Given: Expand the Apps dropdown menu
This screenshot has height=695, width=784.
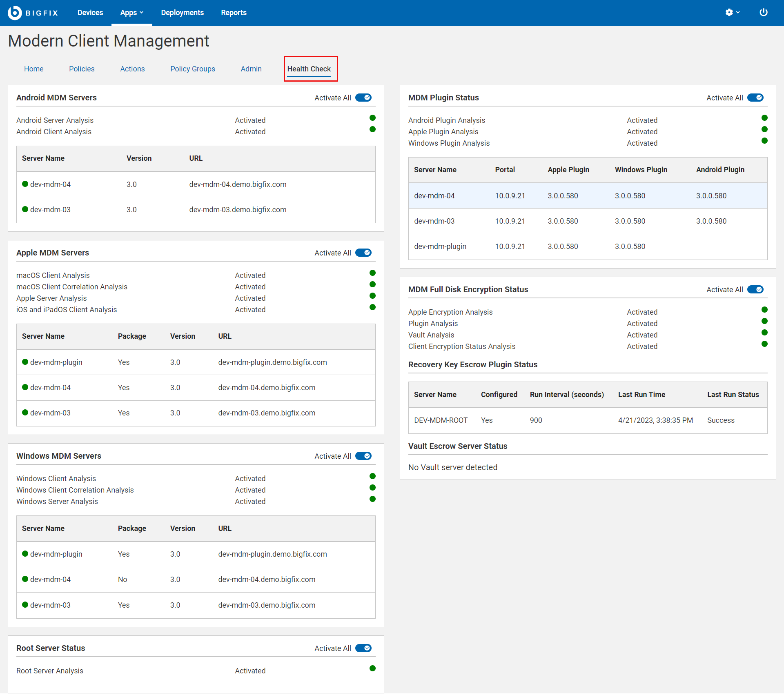Looking at the screenshot, I should 131,13.
